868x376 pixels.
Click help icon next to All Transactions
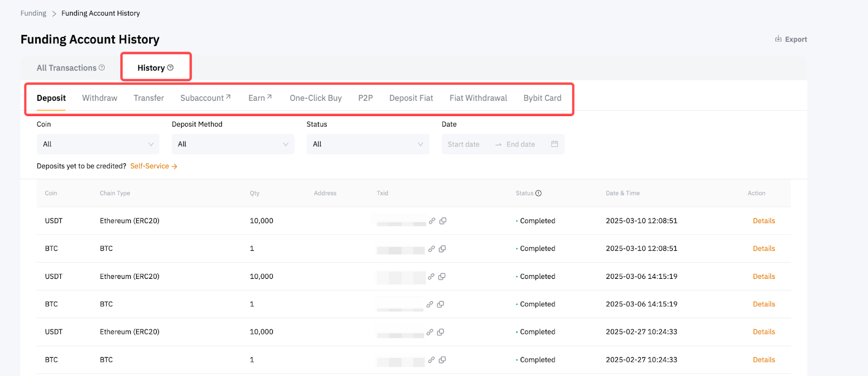101,68
